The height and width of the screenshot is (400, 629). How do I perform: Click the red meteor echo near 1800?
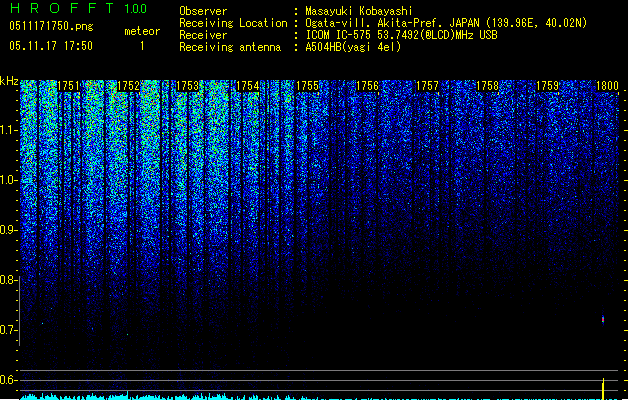tap(603, 319)
